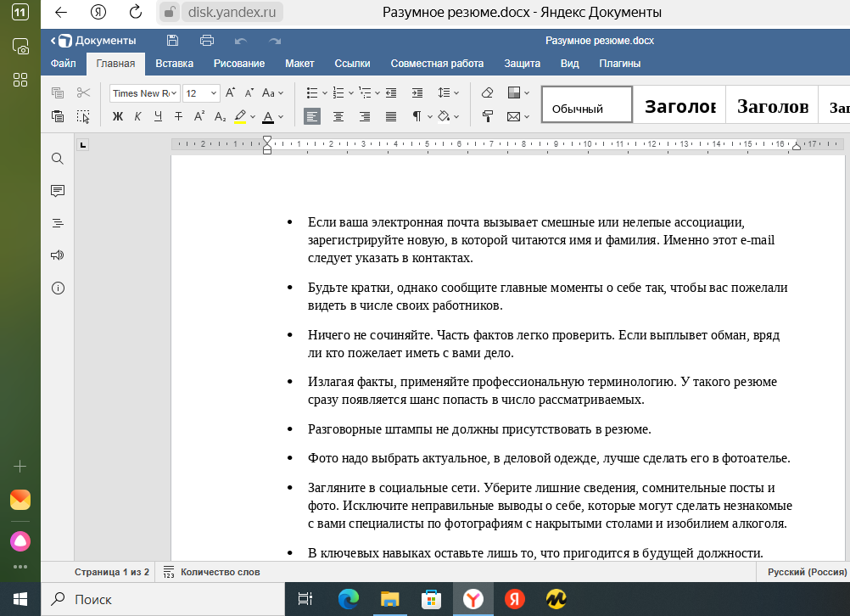This screenshot has width=850, height=616.
Task: Decrease font size button
Action: [249, 92]
